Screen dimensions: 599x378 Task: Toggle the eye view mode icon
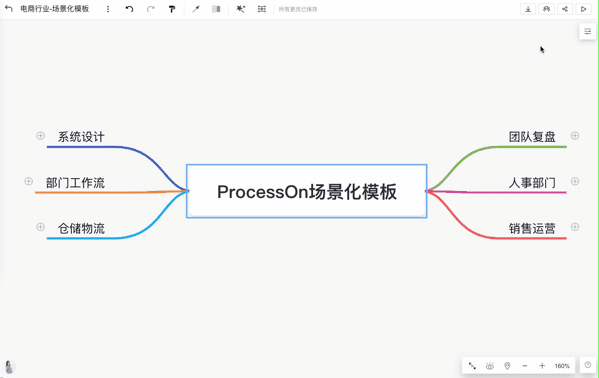point(490,366)
